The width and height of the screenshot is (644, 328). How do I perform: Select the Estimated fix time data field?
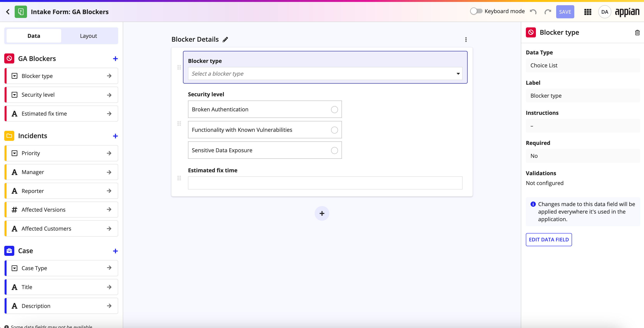coord(61,114)
